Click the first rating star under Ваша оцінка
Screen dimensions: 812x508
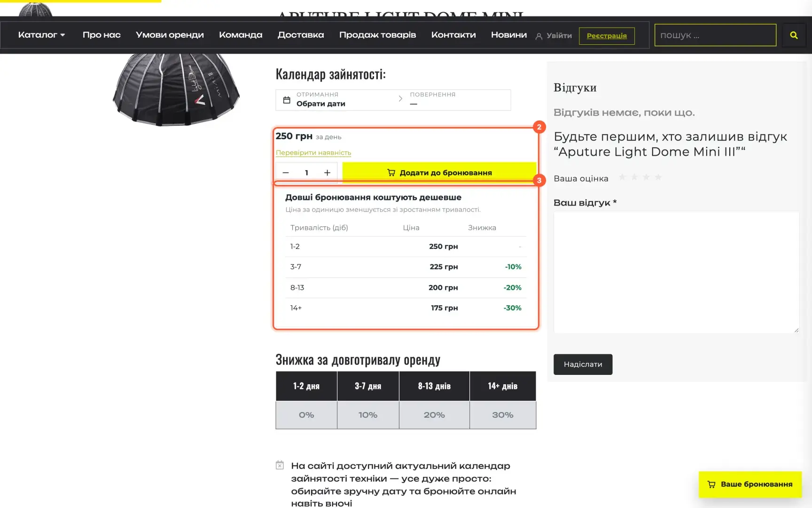point(622,177)
